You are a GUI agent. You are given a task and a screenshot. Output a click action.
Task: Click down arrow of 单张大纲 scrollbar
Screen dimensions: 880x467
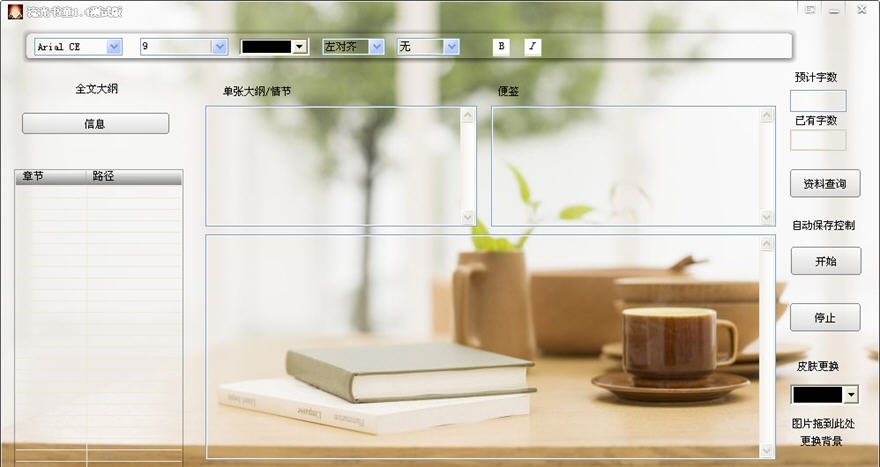(x=468, y=217)
